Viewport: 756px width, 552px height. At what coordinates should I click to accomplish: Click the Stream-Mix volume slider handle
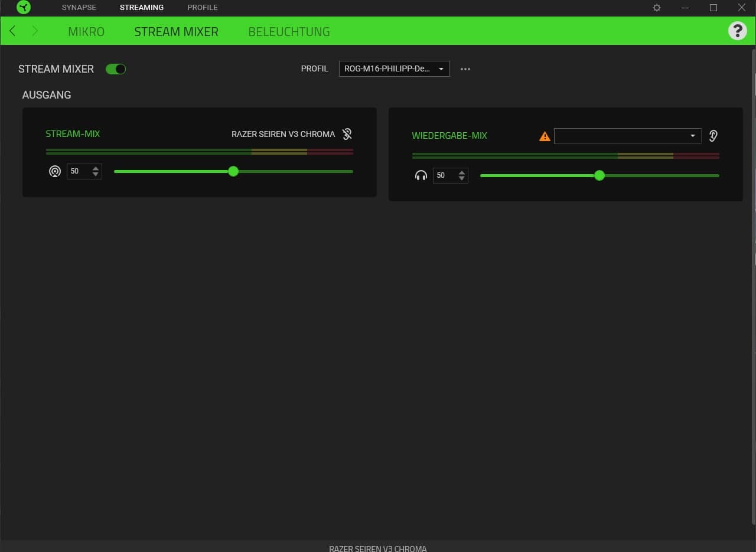233,171
